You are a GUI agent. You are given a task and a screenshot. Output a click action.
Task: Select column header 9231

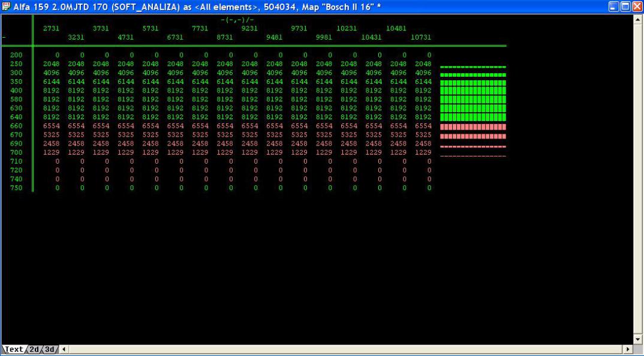tap(249, 28)
